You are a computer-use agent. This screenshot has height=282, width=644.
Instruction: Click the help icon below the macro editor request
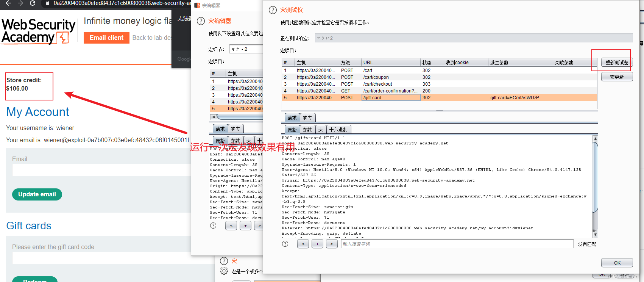[x=213, y=226]
